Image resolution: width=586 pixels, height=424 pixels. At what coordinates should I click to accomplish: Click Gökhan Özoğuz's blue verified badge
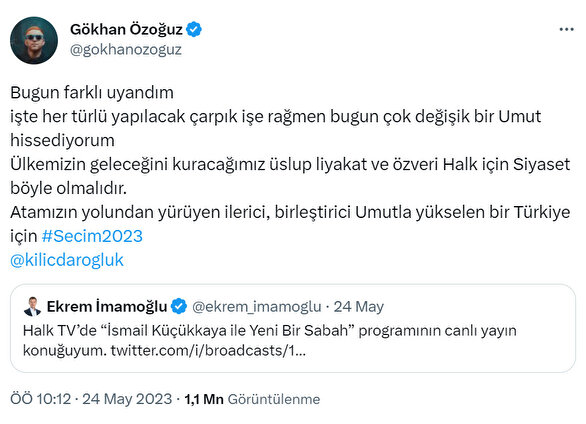(194, 30)
